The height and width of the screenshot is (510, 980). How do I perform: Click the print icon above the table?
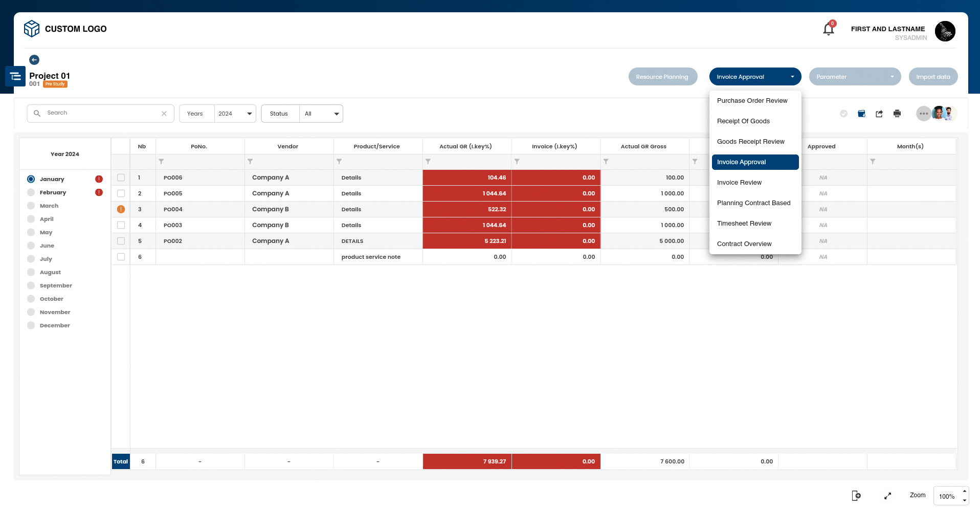897,114
